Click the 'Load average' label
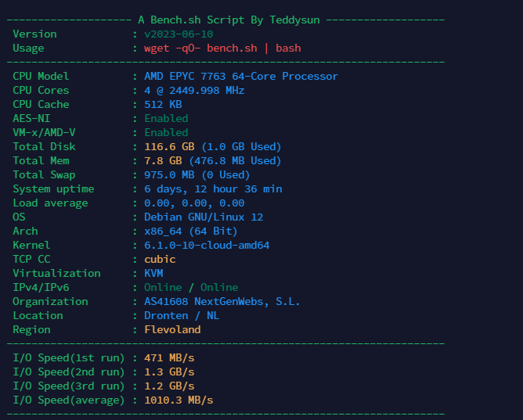523x420 pixels. [50, 203]
